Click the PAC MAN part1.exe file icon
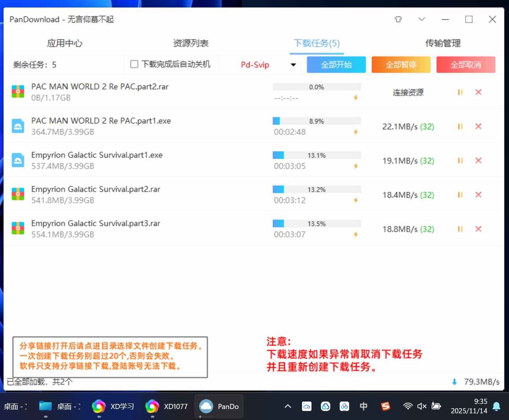This screenshot has width=509, height=420. point(18,126)
